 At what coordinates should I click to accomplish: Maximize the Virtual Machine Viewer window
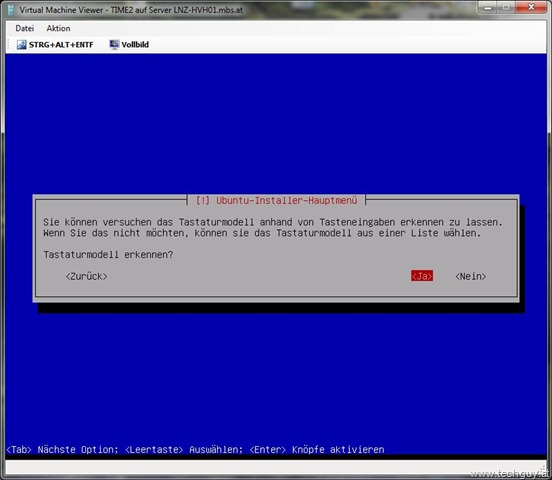[x=506, y=7]
